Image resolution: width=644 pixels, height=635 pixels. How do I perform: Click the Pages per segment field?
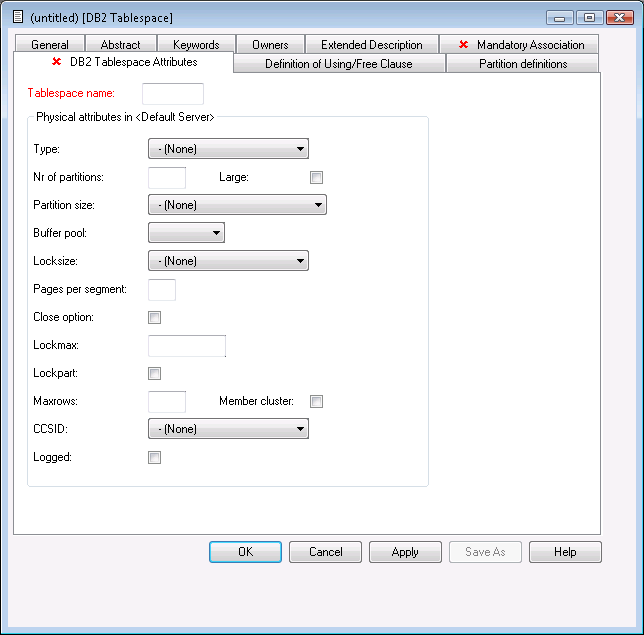(x=162, y=290)
